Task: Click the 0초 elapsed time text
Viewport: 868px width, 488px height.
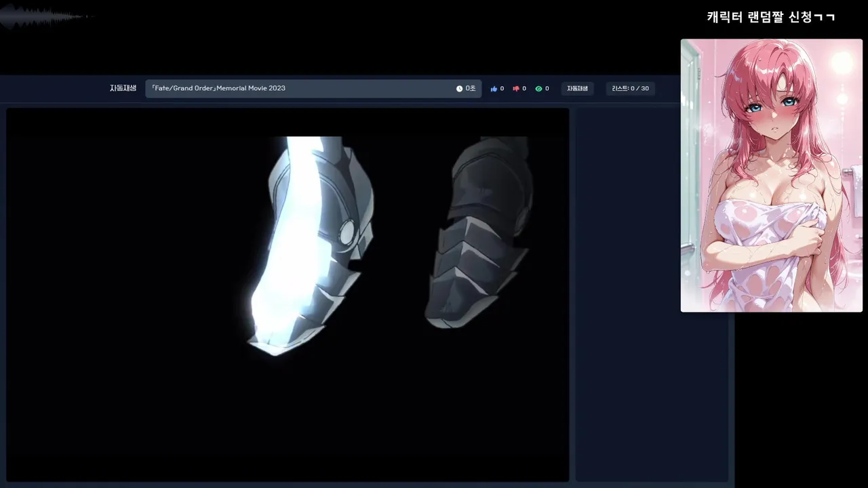Action: (470, 89)
